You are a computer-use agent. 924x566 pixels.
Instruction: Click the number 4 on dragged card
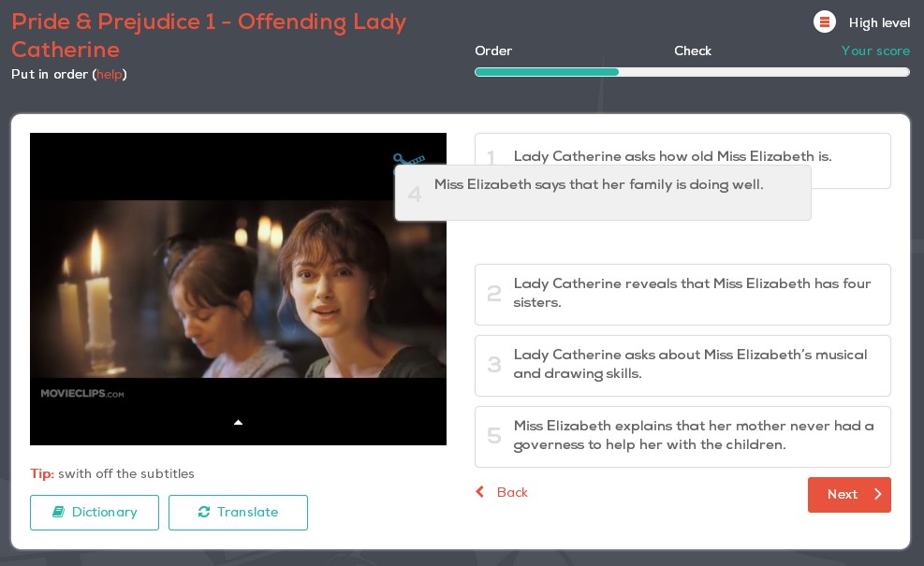click(415, 195)
